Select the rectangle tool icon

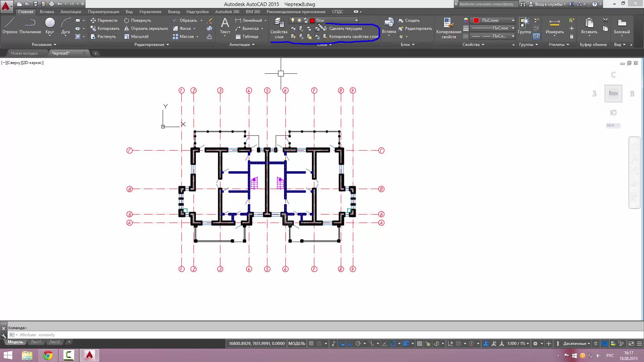[78, 20]
